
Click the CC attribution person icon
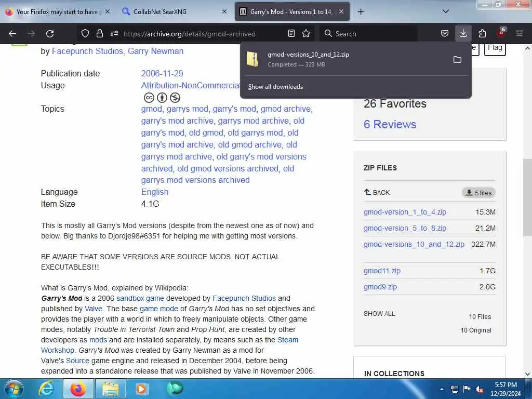[x=162, y=98]
